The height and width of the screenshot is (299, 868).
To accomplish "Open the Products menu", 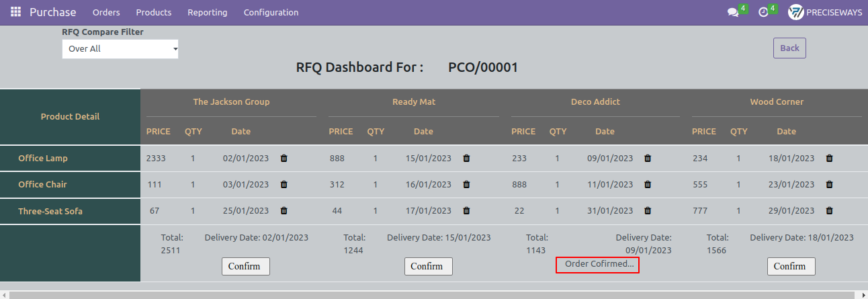I will coord(154,12).
